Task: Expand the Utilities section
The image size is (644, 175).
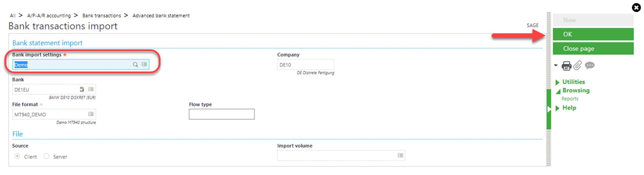Action: [x=573, y=82]
